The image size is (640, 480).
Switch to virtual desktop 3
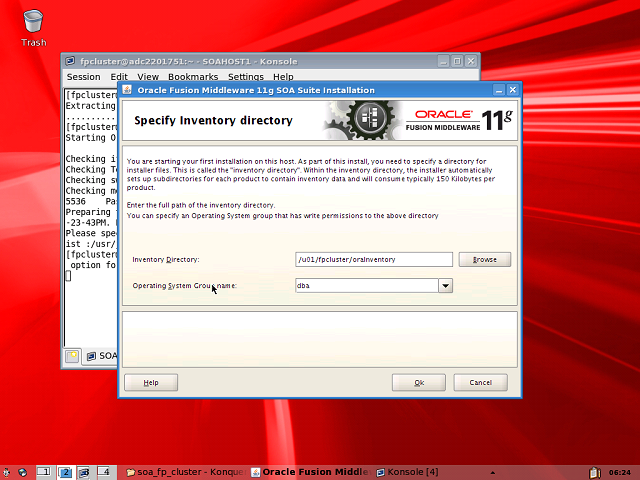tap(84, 472)
